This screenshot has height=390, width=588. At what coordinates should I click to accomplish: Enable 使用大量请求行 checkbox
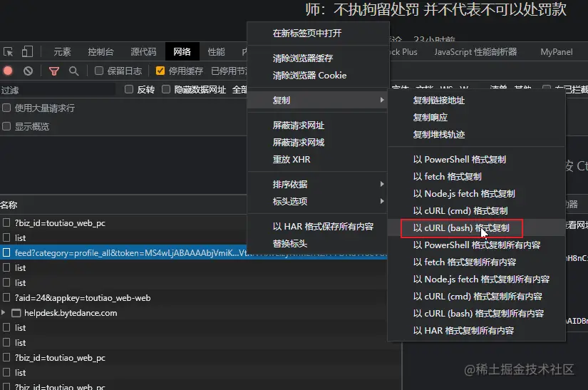point(6,108)
